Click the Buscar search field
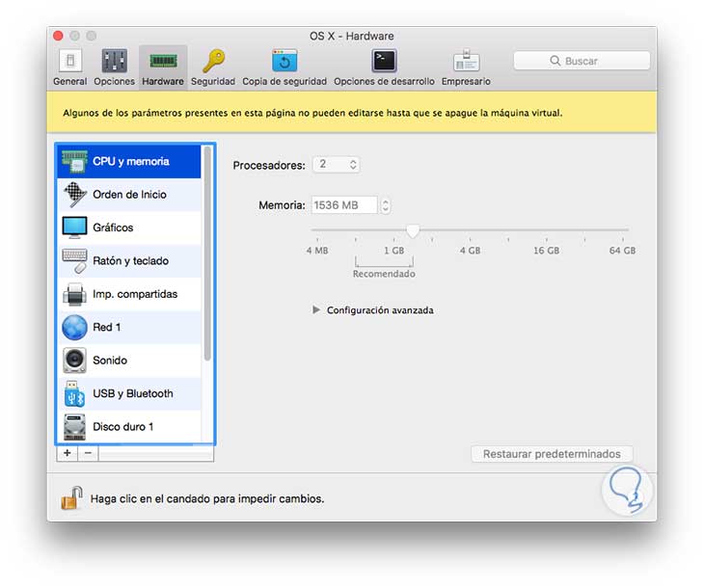704x588 pixels. (582, 61)
